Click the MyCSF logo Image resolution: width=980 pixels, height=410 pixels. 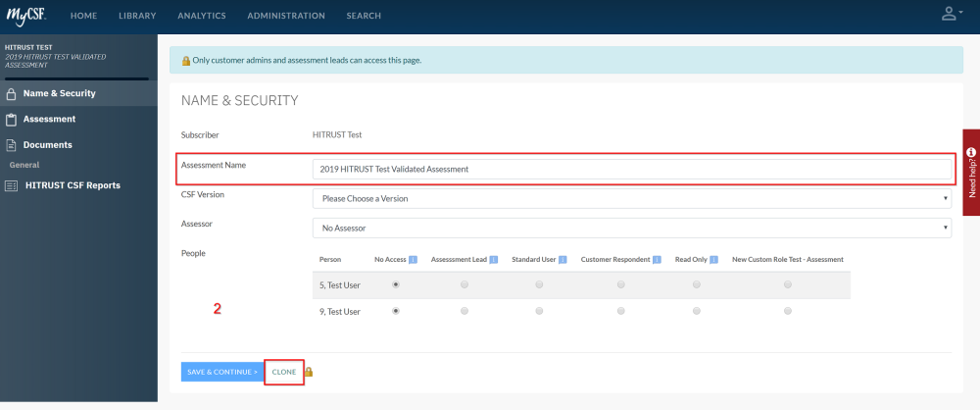26,16
